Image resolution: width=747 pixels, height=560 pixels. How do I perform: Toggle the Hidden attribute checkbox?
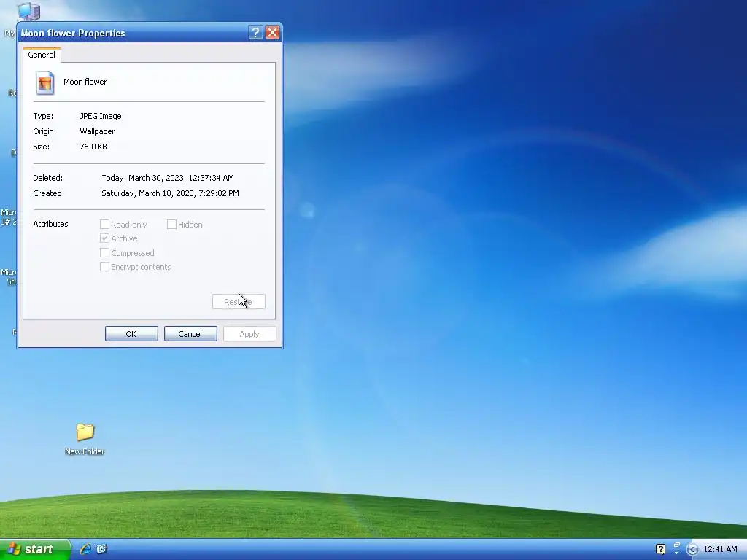[171, 225]
